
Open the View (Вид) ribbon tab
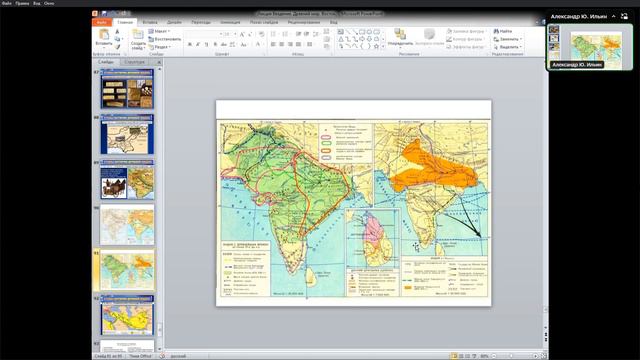pyautogui.click(x=333, y=22)
